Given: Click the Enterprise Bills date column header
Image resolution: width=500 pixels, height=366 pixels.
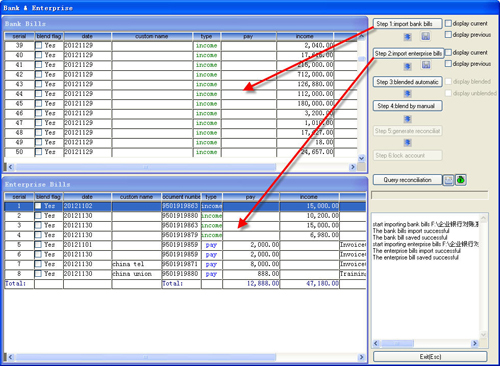Looking at the screenshot, I should click(87, 197).
